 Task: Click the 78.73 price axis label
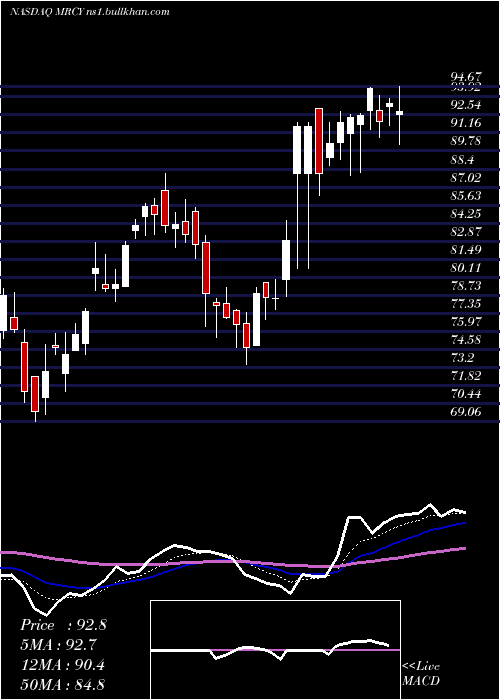point(466,286)
